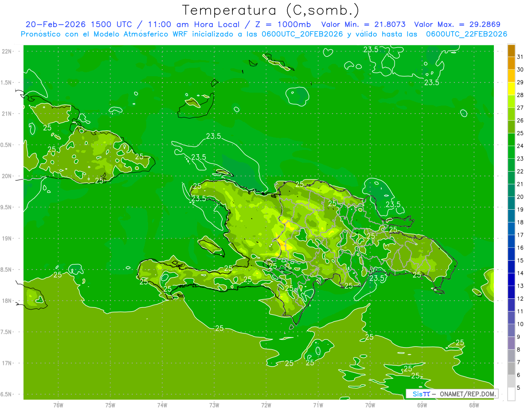Click the title 'Temperatura (C,somb.)'
532x411 pixels.
[x=271, y=10]
